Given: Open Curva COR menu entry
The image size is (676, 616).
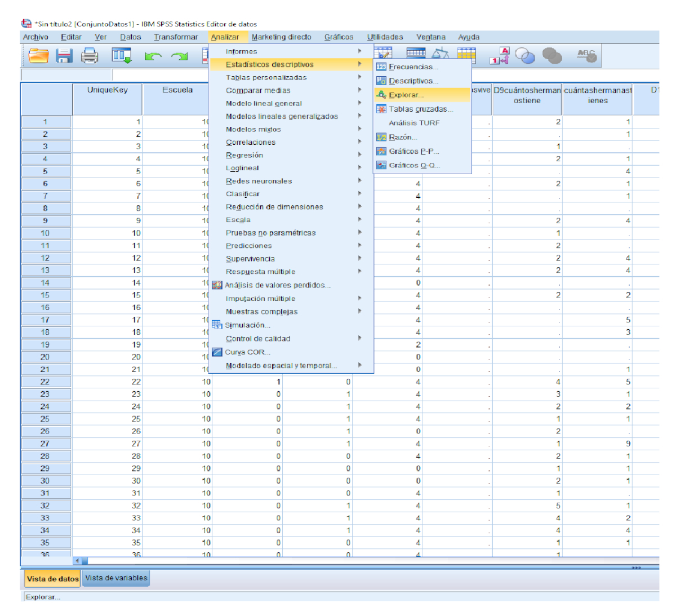Looking at the screenshot, I should 247,352.
